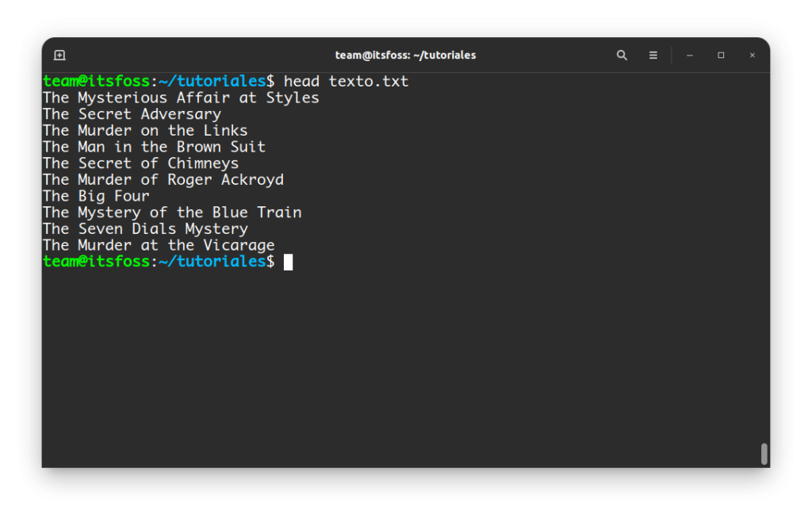Click the line 'The Mystery of the Blue Train'

pyautogui.click(x=172, y=213)
